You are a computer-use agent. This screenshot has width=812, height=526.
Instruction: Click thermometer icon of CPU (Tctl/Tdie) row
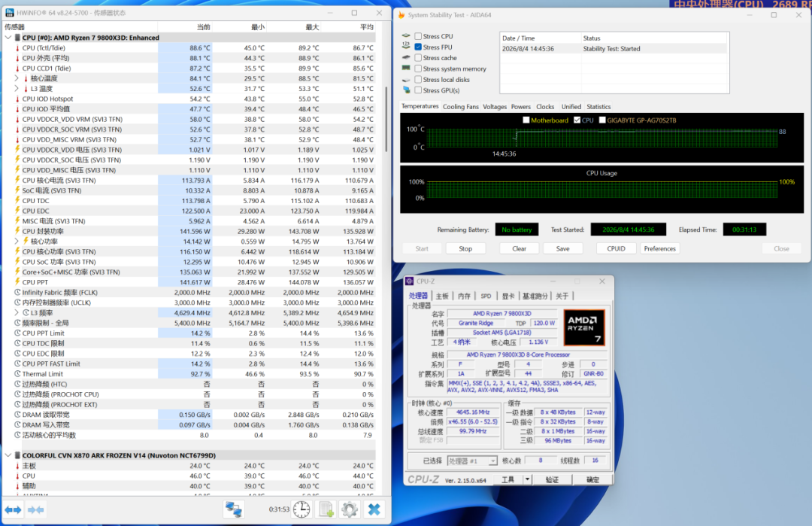(17, 47)
